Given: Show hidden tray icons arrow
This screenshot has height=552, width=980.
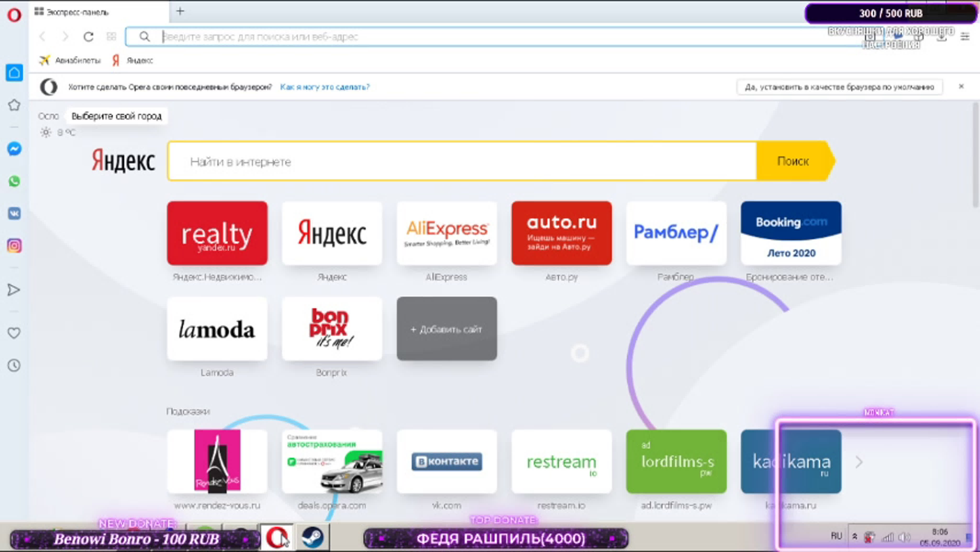Looking at the screenshot, I should pyautogui.click(x=855, y=536).
